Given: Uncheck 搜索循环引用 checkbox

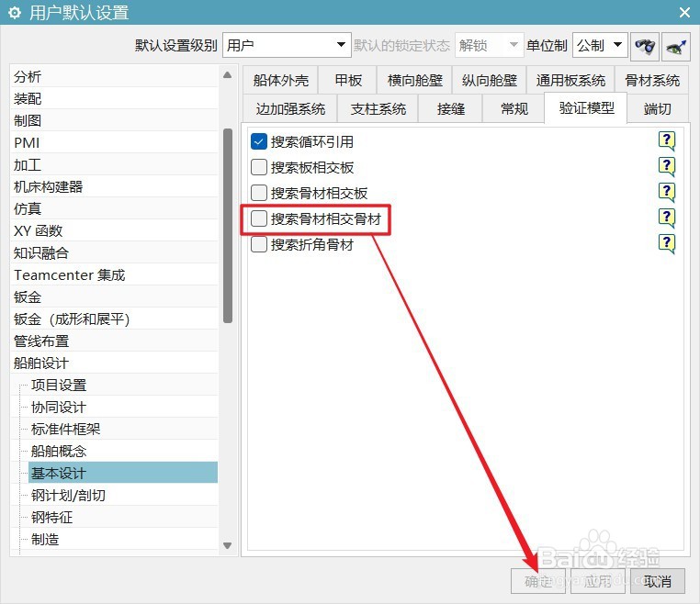Looking at the screenshot, I should tap(259, 141).
